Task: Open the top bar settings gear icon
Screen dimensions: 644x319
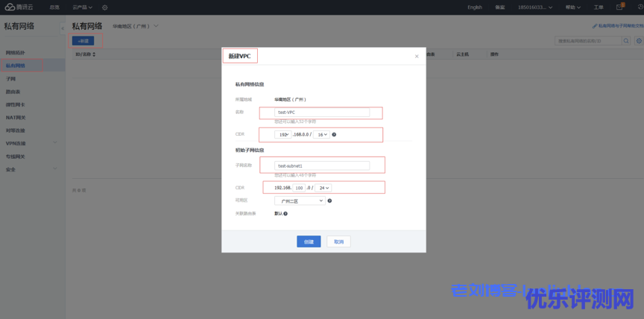Action: point(104,7)
